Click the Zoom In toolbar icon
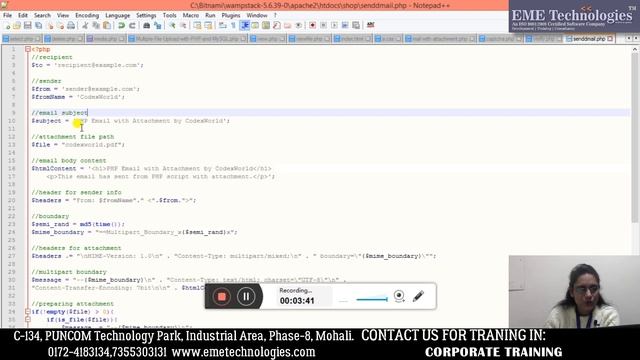Screen dimensions: 640x360 click(x=172, y=26)
